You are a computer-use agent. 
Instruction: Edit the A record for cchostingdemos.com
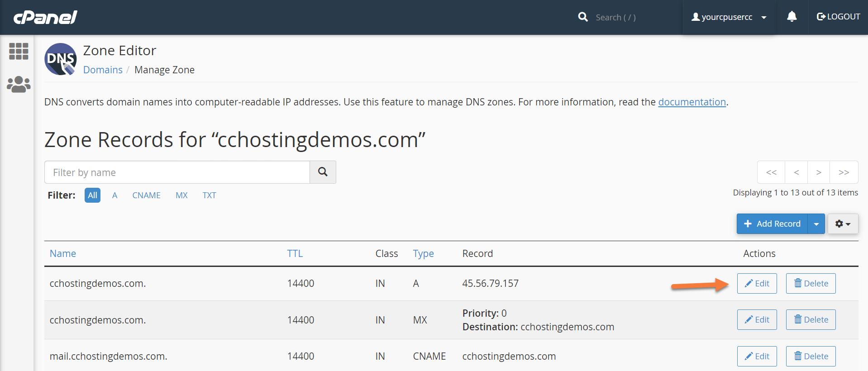pos(757,284)
